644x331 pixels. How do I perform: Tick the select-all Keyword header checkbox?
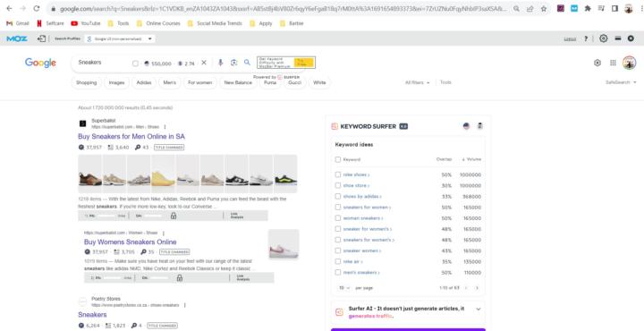pos(337,159)
